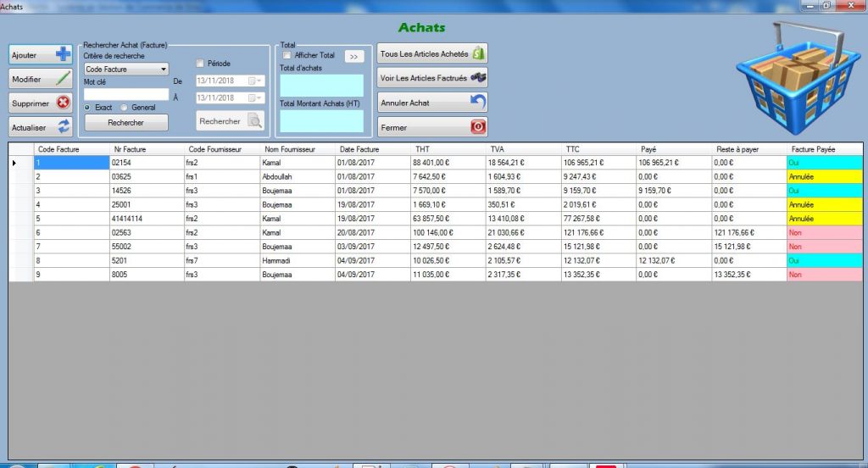868x468 pixels.
Task: Click the Rechercher button under Mot clé
Action: point(126,122)
